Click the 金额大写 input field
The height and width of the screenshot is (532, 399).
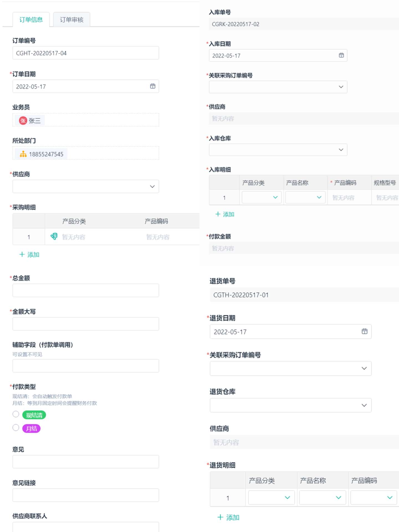pyautogui.click(x=86, y=324)
